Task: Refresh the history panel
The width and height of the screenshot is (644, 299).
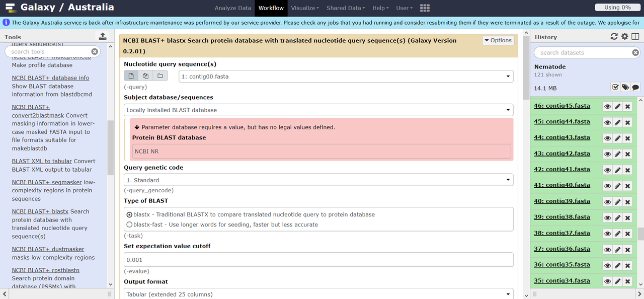Action: [x=614, y=37]
